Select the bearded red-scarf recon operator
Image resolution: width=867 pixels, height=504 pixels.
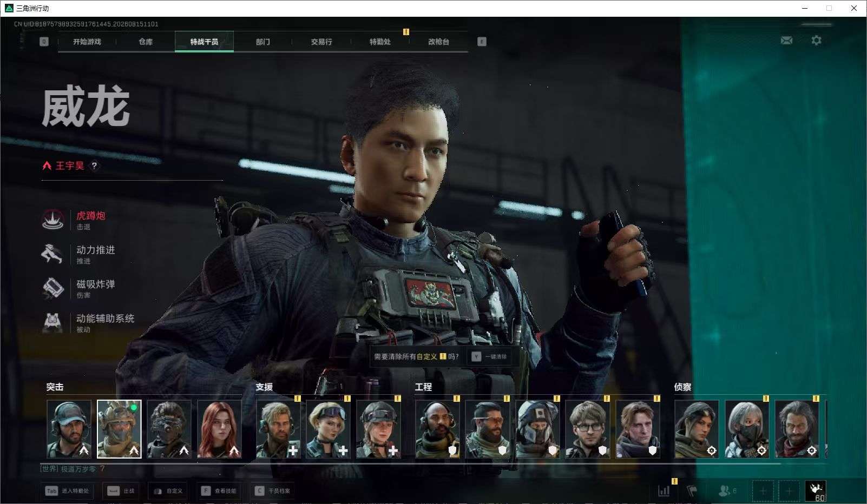[x=797, y=429]
